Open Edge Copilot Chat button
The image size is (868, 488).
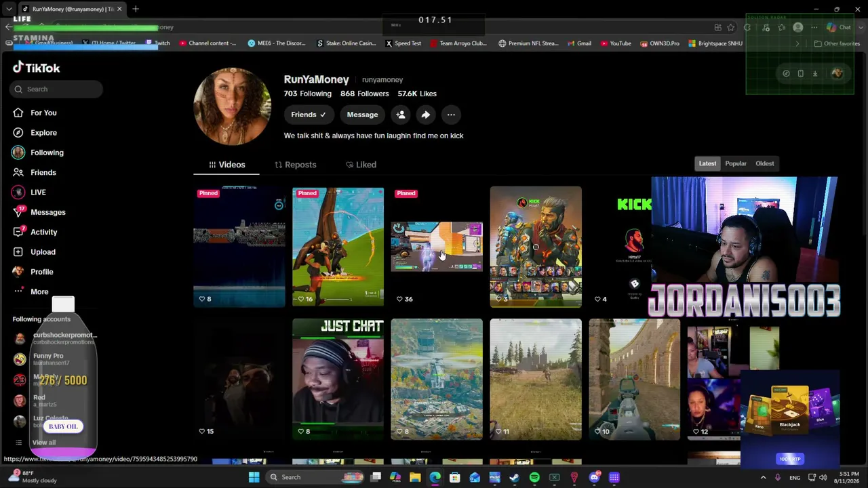coord(839,27)
